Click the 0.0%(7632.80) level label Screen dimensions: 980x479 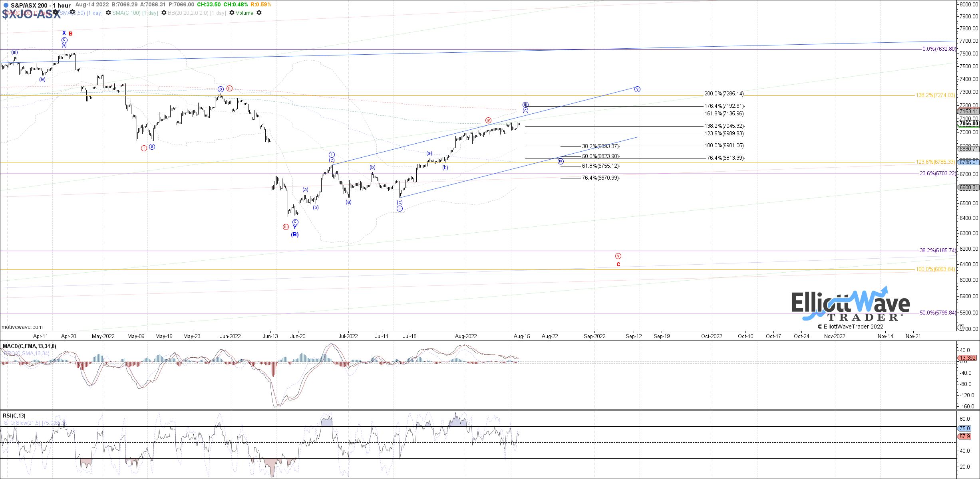[x=939, y=49]
